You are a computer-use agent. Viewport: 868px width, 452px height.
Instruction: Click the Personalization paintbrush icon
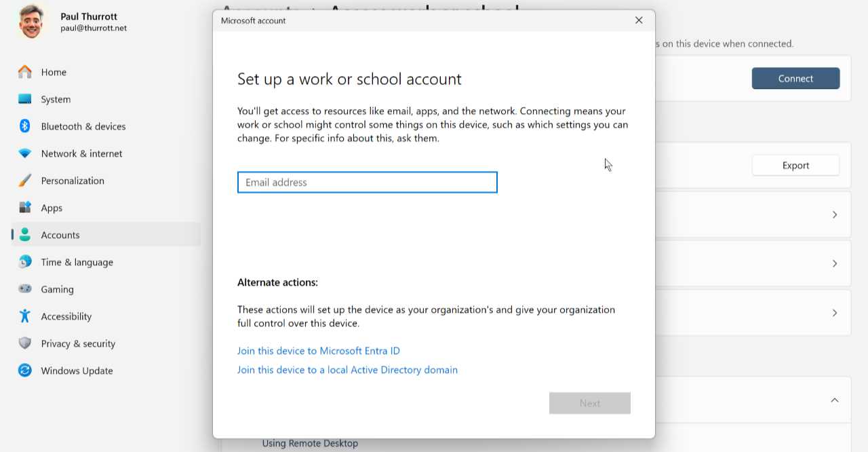pos(25,181)
